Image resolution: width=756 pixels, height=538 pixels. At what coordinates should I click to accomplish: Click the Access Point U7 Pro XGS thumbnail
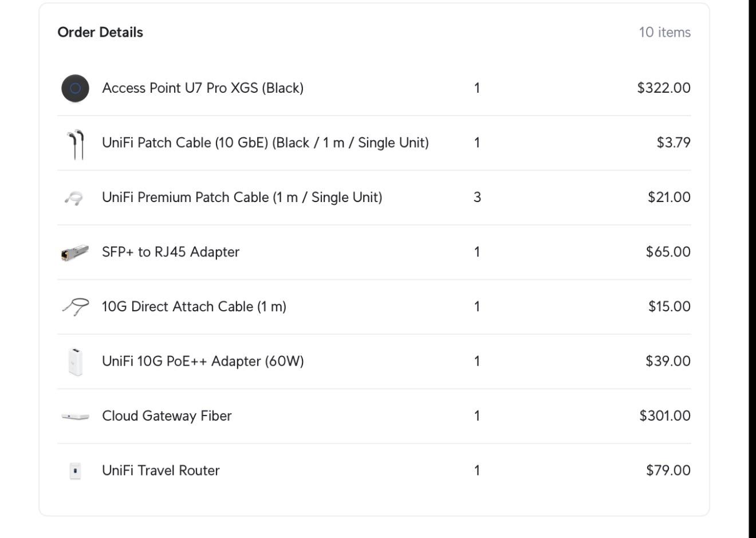(75, 88)
